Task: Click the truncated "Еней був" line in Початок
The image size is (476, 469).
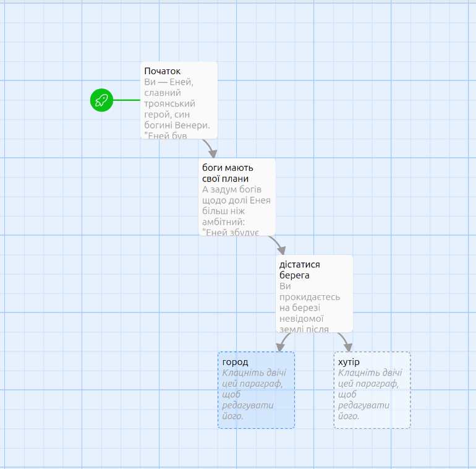Action: coord(166,135)
